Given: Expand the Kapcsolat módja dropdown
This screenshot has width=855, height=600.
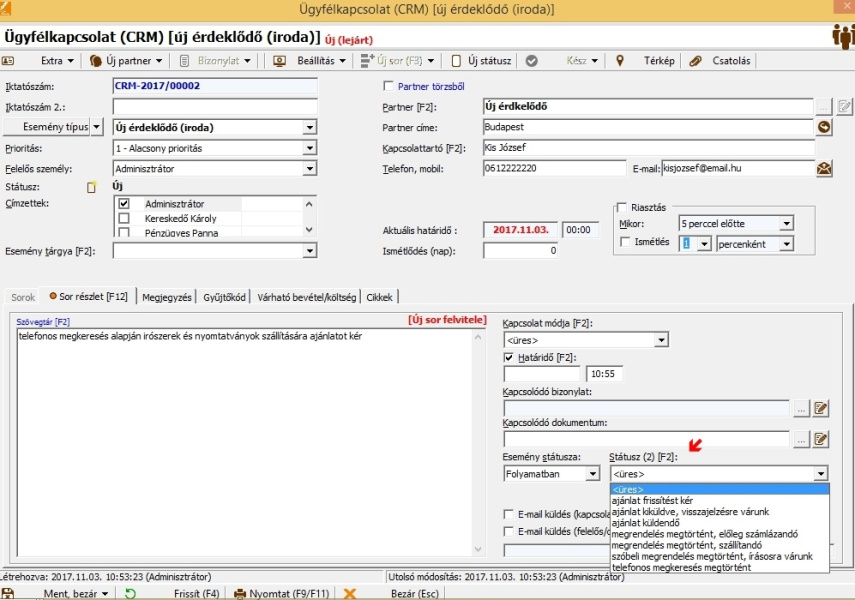Looking at the screenshot, I should point(660,338).
